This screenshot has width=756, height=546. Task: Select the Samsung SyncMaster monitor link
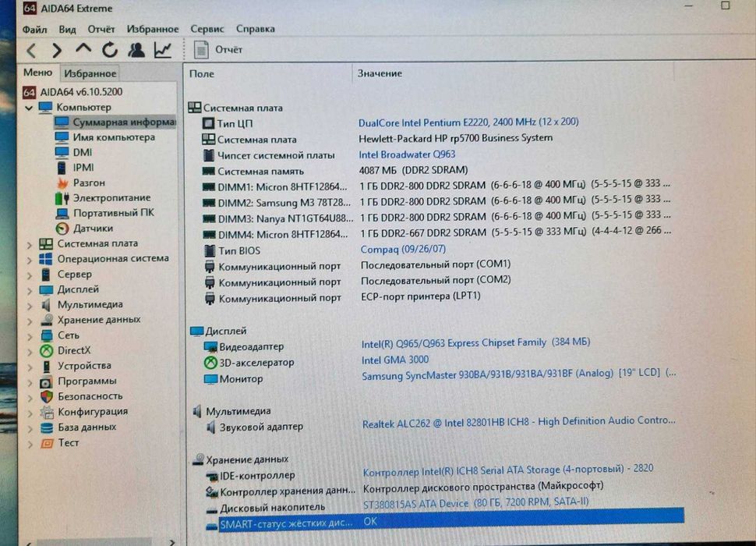pos(519,374)
